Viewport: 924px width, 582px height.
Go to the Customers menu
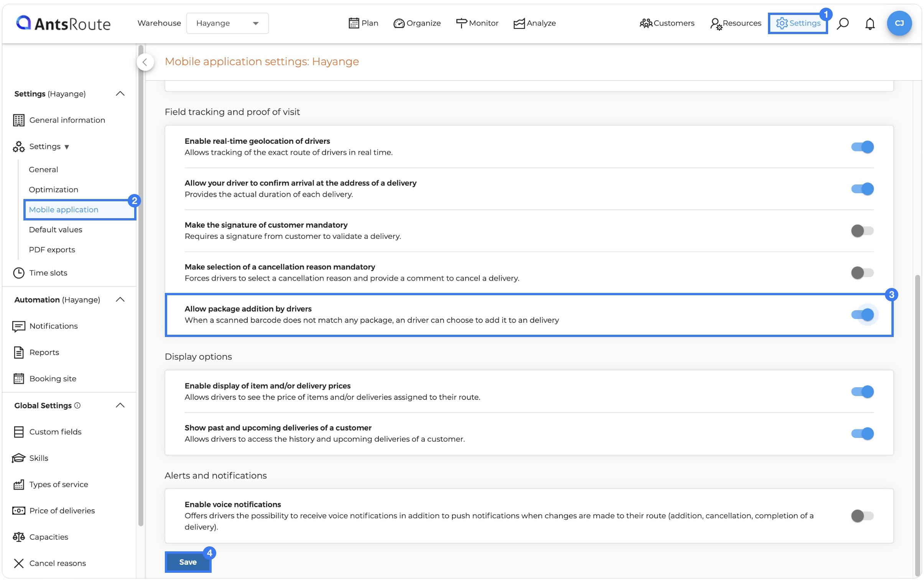(667, 23)
